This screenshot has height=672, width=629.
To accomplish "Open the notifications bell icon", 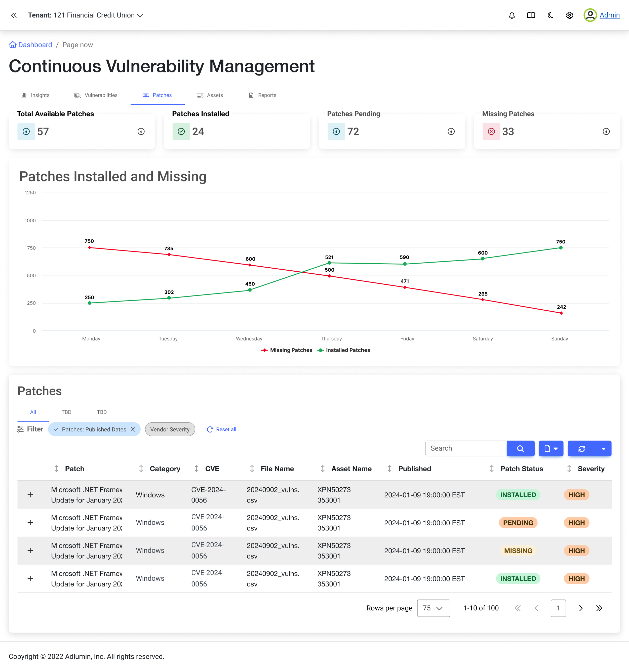I will coord(512,15).
